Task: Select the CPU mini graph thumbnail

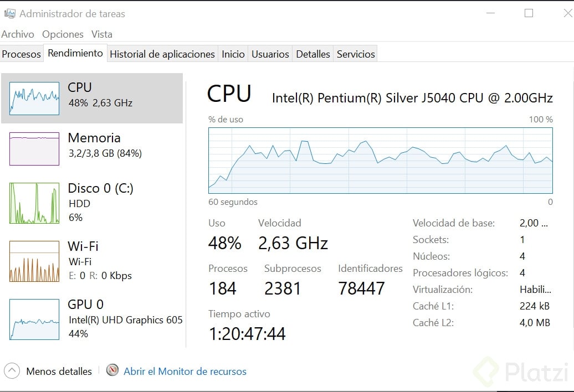Action: 34,99
